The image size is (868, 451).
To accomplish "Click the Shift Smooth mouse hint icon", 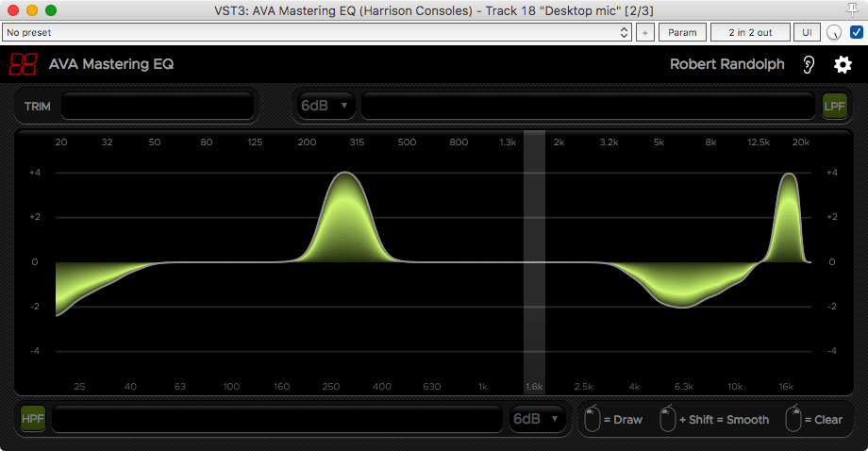I will tap(668, 419).
